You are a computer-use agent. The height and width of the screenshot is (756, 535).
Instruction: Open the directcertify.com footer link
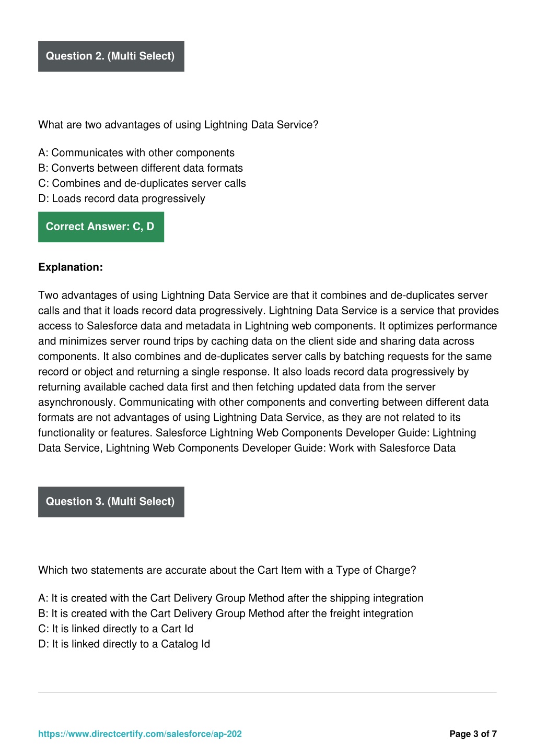140,734
